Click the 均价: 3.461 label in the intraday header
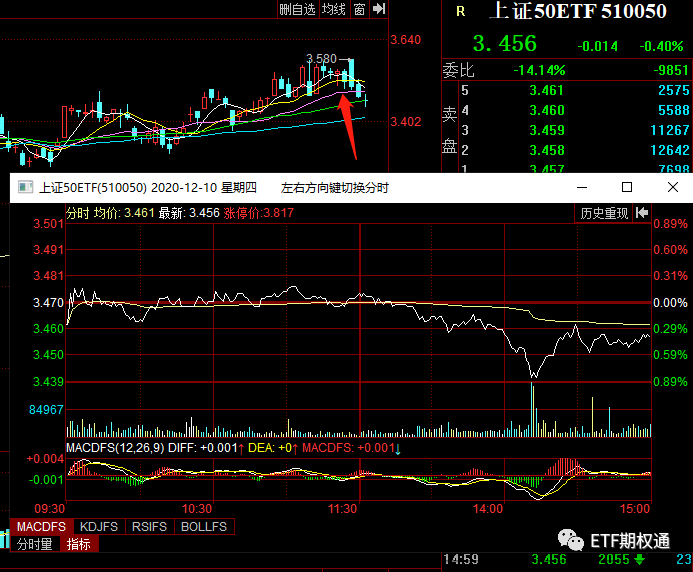Screen dimensions: 693x572 [x=124, y=213]
